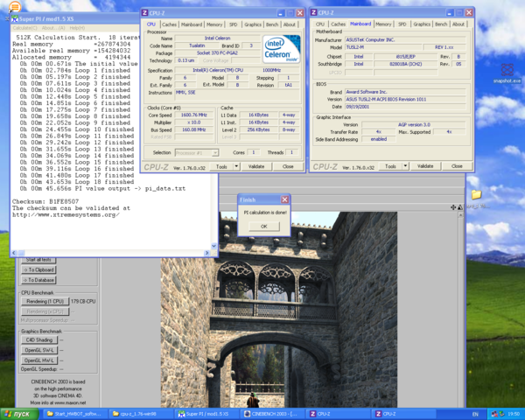Screen dimensions: 525x420
Task: Click Super PI horizontal scrollbar right arrow
Action: 206,253
